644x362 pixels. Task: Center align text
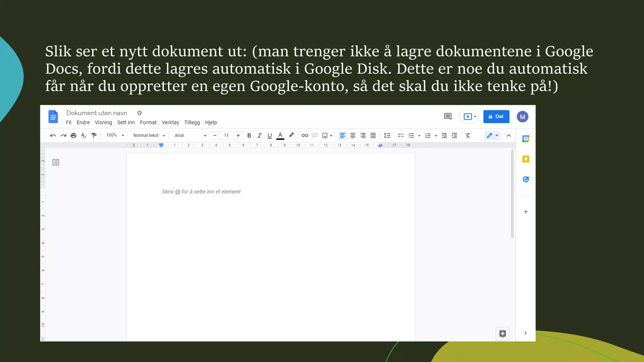coord(353,135)
